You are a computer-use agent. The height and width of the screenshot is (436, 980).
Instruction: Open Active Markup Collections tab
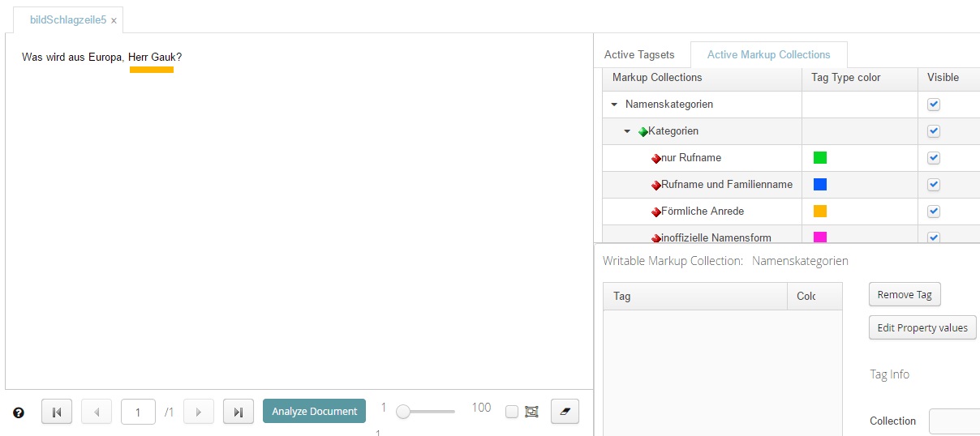(768, 55)
